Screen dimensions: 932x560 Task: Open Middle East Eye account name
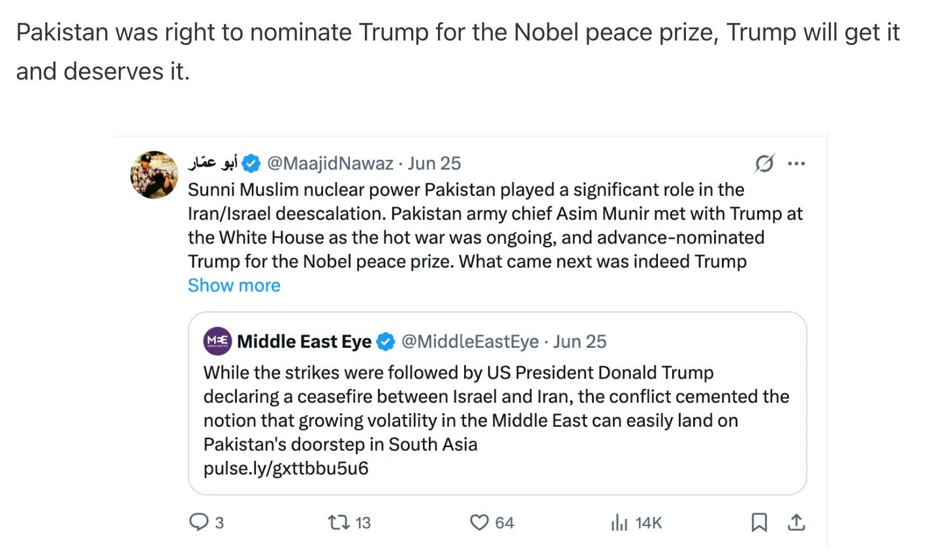(304, 341)
